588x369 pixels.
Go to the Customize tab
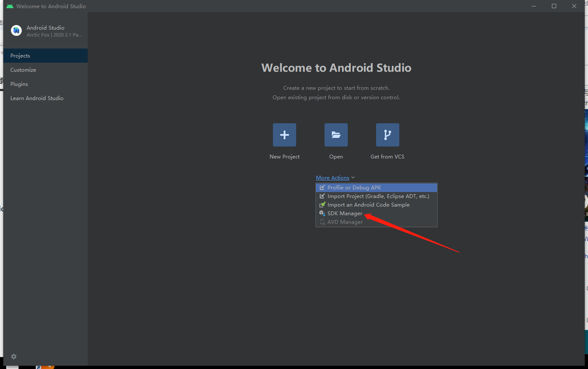click(x=46, y=70)
